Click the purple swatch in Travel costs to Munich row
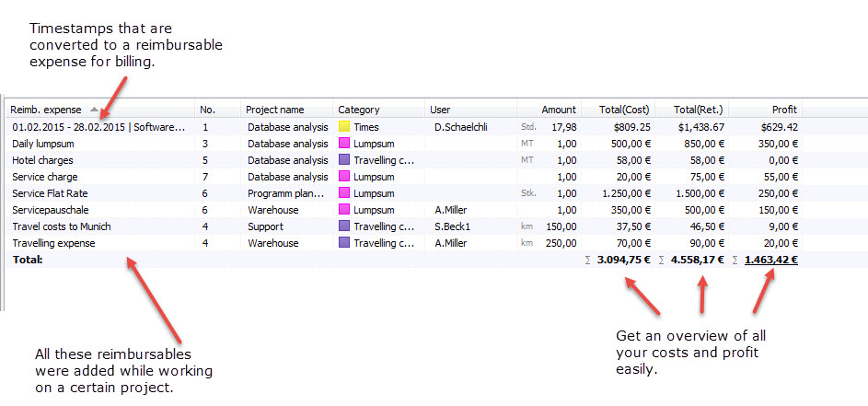Viewport: 868px width, 406px height. pyautogui.click(x=344, y=226)
